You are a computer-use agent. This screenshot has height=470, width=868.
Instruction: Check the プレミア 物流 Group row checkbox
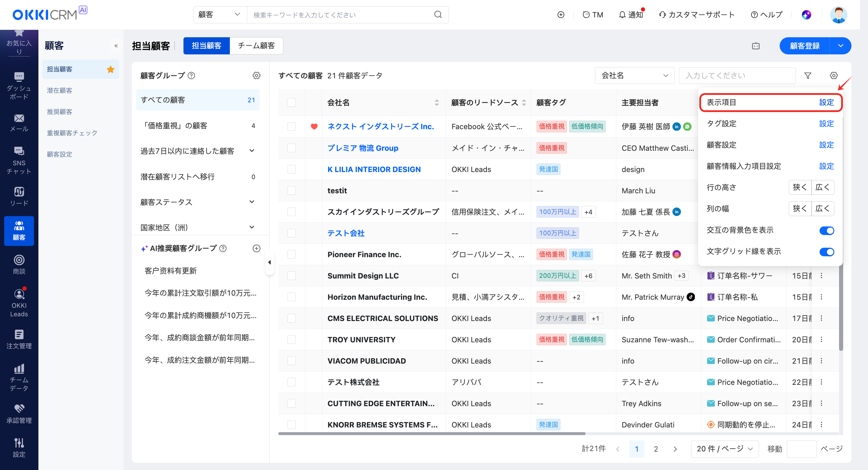pos(292,148)
